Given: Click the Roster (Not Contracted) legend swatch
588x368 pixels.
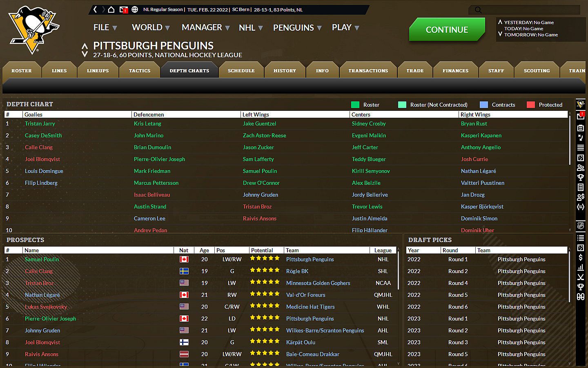Looking at the screenshot, I should tap(402, 105).
